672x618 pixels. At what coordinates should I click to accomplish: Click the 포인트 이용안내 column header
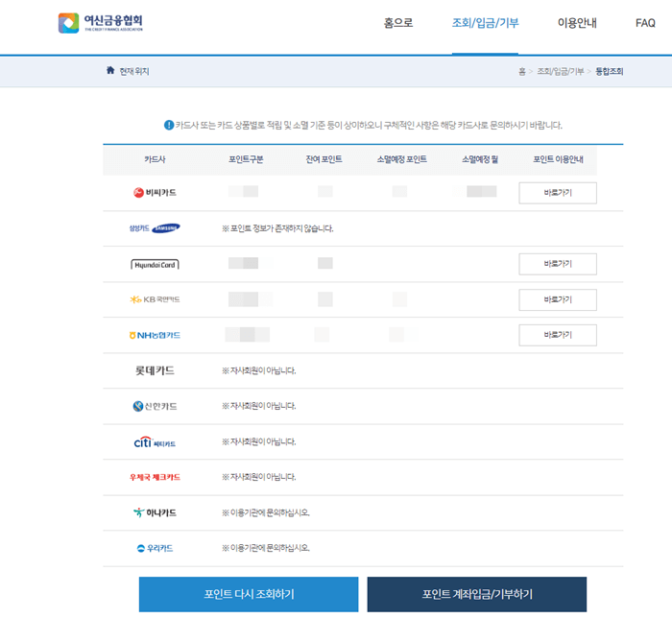click(x=558, y=159)
